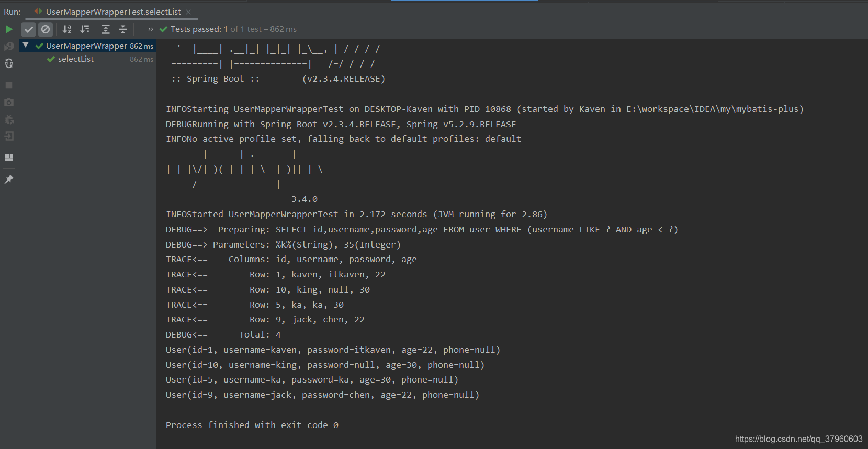Select the UserMapperWrapper test class row
Viewport: 868px width, 449px height.
(x=87, y=46)
